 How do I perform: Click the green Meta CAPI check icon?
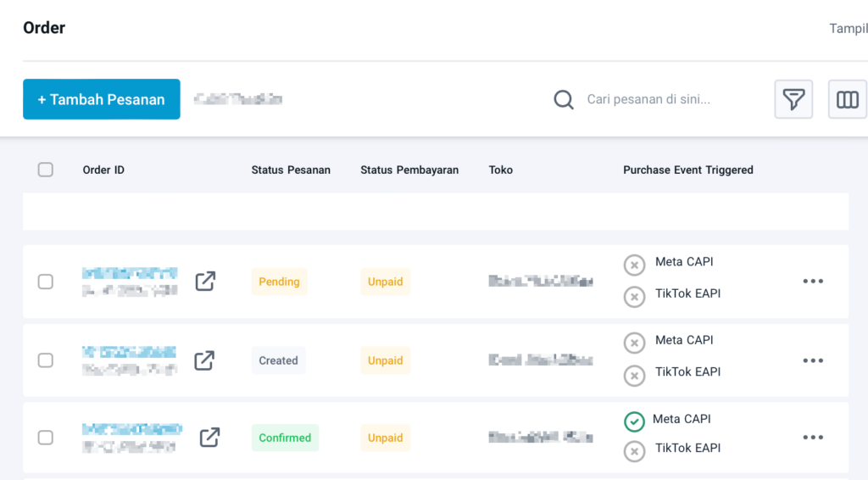[634, 421]
